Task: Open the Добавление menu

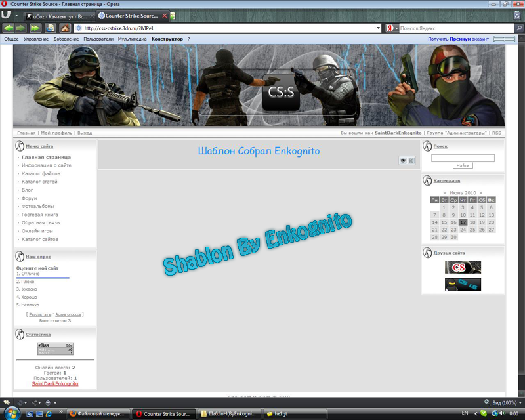Action: (x=66, y=39)
